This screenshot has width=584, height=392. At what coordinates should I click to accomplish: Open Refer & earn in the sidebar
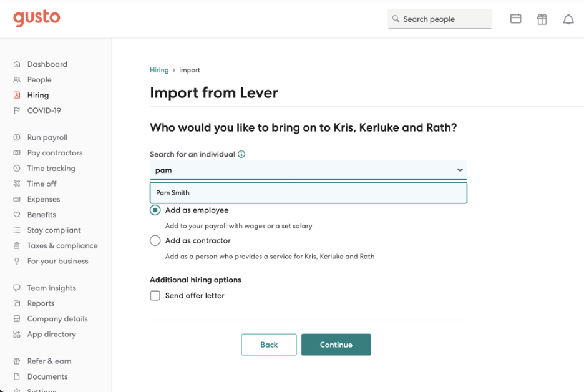[49, 361]
